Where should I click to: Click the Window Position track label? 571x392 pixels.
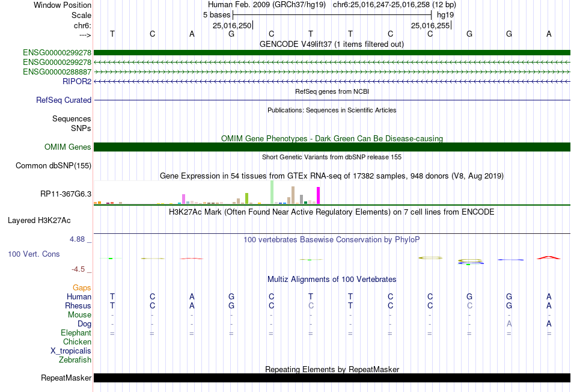(63, 5)
